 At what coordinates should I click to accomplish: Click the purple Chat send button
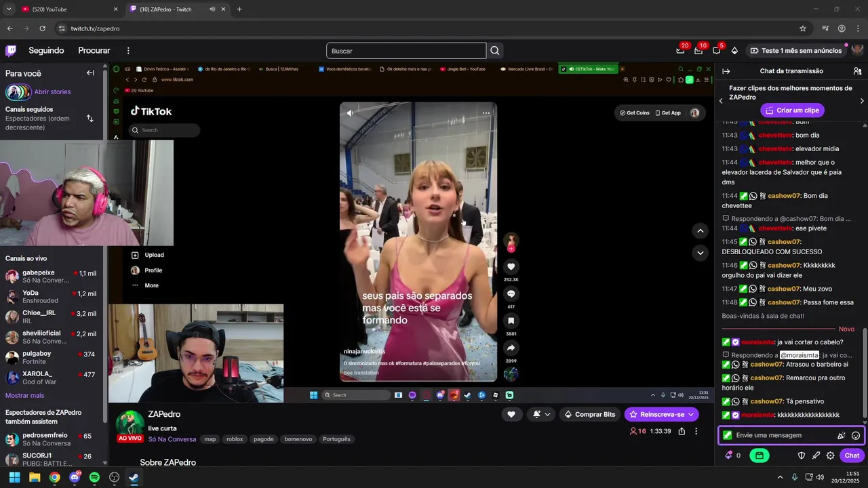(x=852, y=455)
